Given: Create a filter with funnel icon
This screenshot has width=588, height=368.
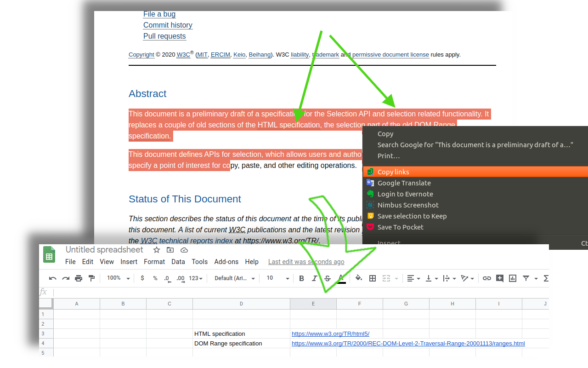Looking at the screenshot, I should tap(526, 278).
